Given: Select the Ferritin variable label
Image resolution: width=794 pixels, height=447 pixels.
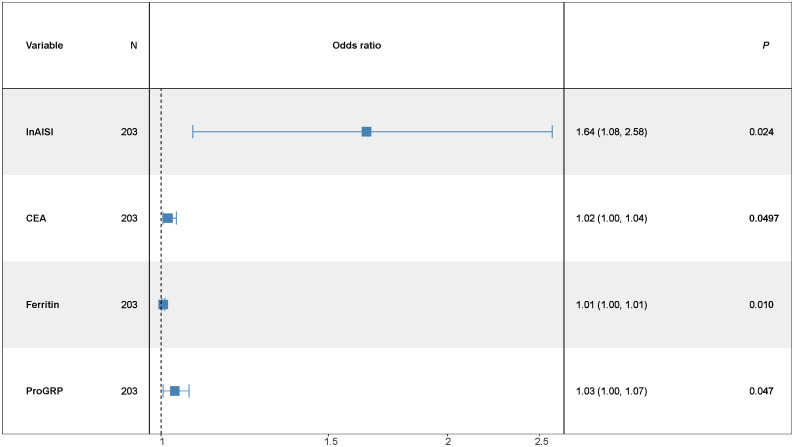Looking at the screenshot, I should click(x=43, y=304).
